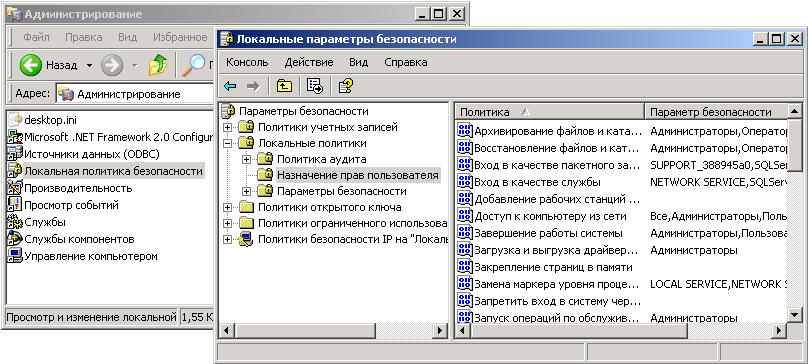
Task: Click the tree pane horizontal scrollbar right arrow
Action: tap(440, 330)
